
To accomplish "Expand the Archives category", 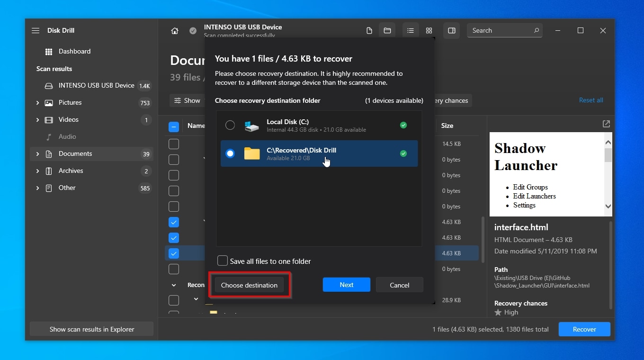I will (37, 171).
